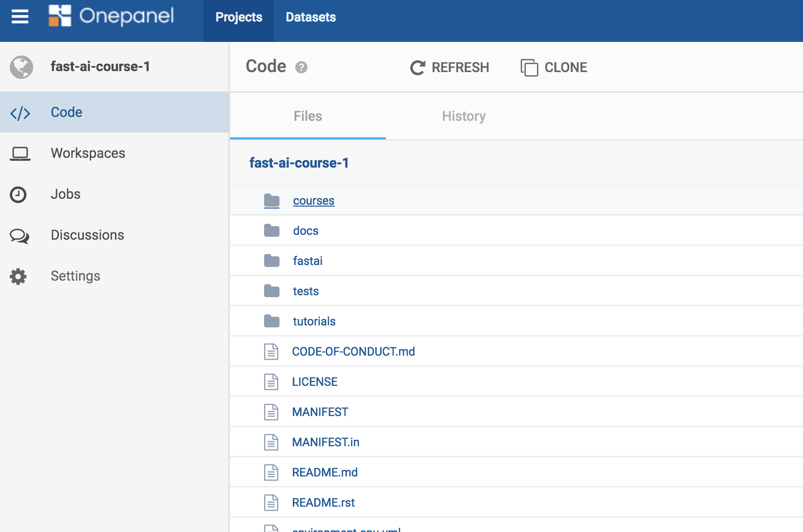The image size is (803, 532).
Task: Switch to the History tab
Action: point(464,116)
